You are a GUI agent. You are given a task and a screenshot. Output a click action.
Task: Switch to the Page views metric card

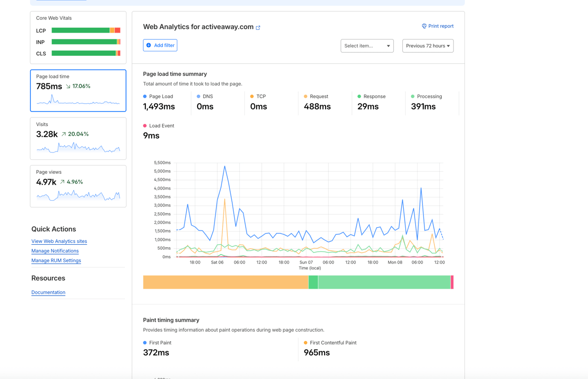tap(78, 186)
